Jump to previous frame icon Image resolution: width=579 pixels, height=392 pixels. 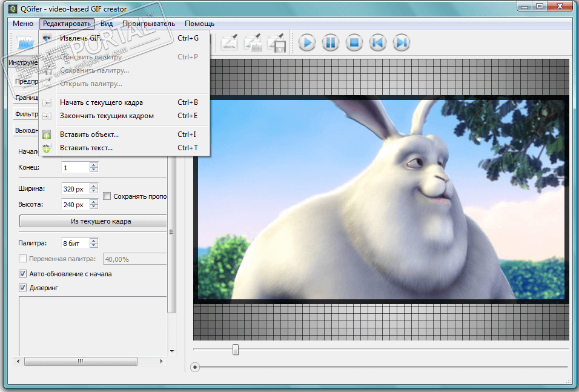[x=377, y=43]
